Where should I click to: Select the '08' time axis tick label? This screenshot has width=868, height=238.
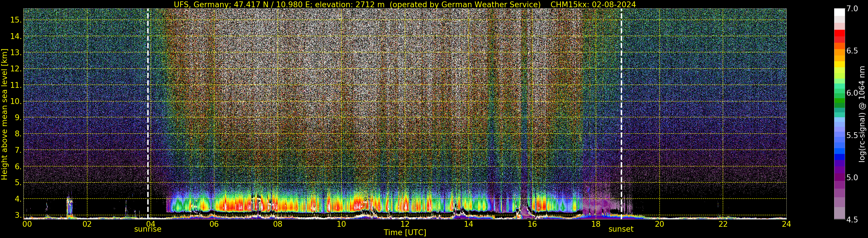coord(277,224)
